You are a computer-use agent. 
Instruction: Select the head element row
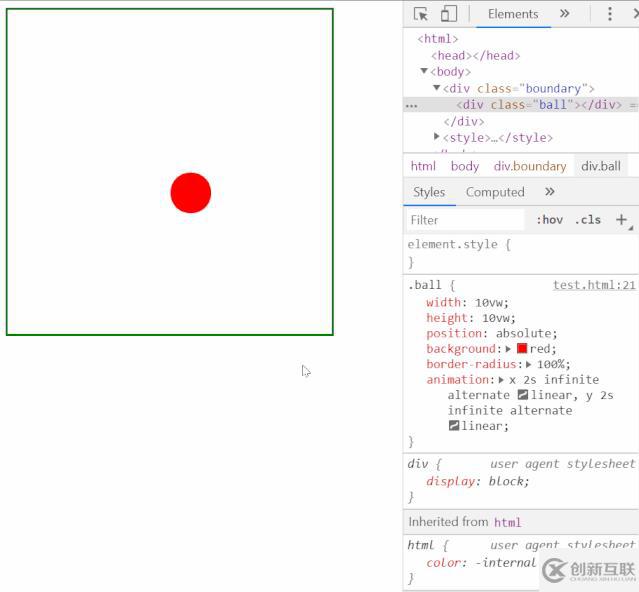click(x=476, y=55)
